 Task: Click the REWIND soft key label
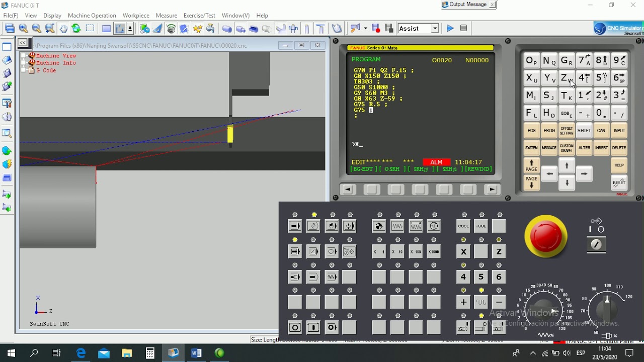pyautogui.click(x=478, y=169)
